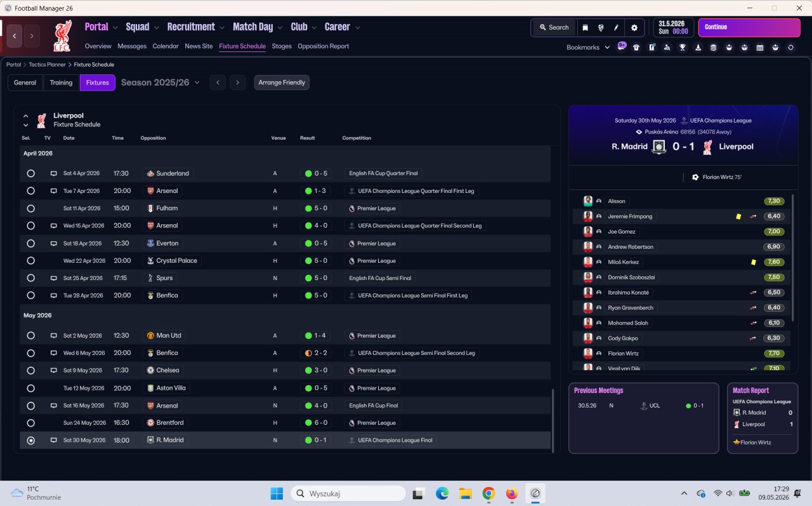Click the exclamation report icon in bookmarks bar
812x506 pixels.
click(x=652, y=47)
